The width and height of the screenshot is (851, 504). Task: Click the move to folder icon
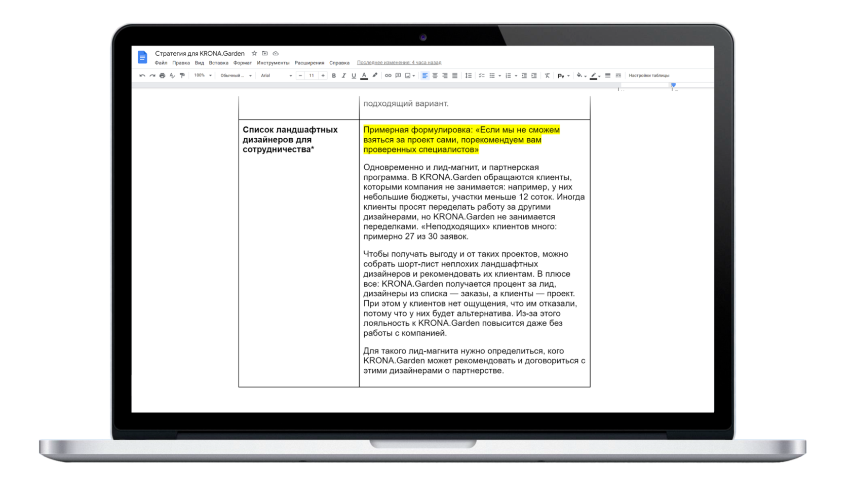tap(264, 53)
